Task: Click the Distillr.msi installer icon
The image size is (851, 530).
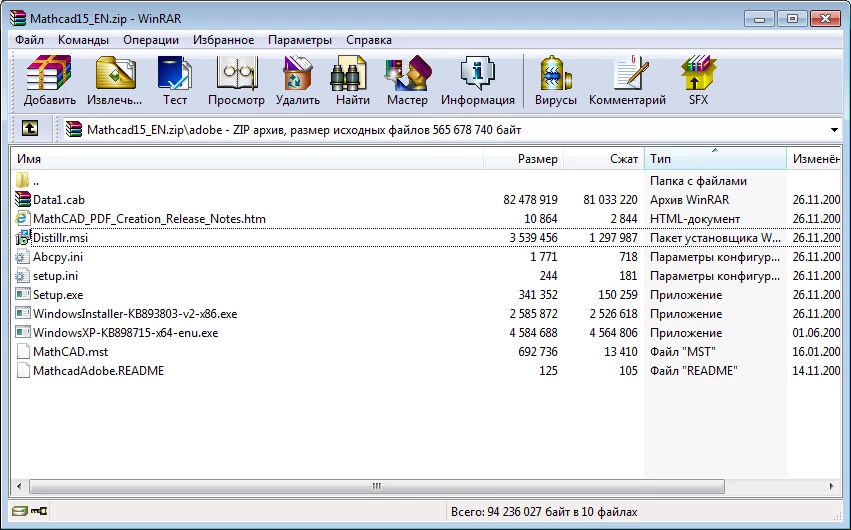Action: click(23, 238)
